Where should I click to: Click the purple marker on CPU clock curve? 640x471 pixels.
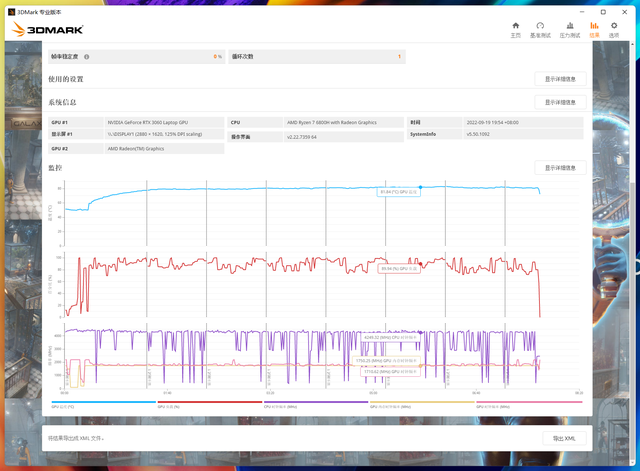[420, 333]
